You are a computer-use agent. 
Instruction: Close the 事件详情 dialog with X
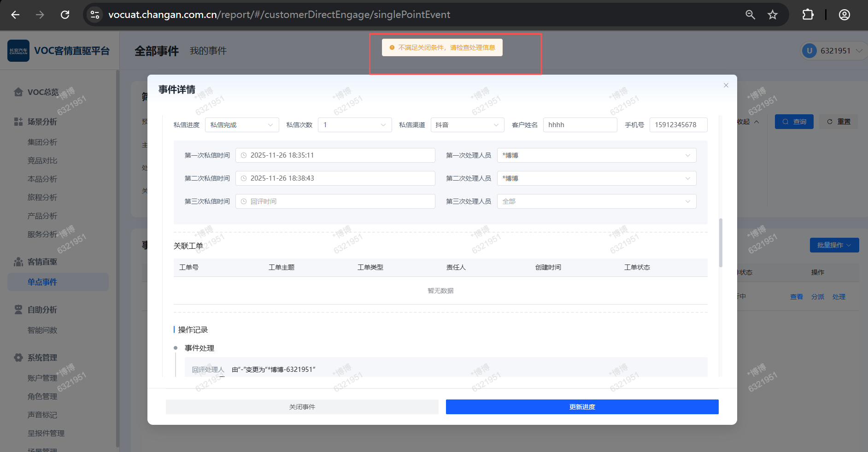point(726,85)
